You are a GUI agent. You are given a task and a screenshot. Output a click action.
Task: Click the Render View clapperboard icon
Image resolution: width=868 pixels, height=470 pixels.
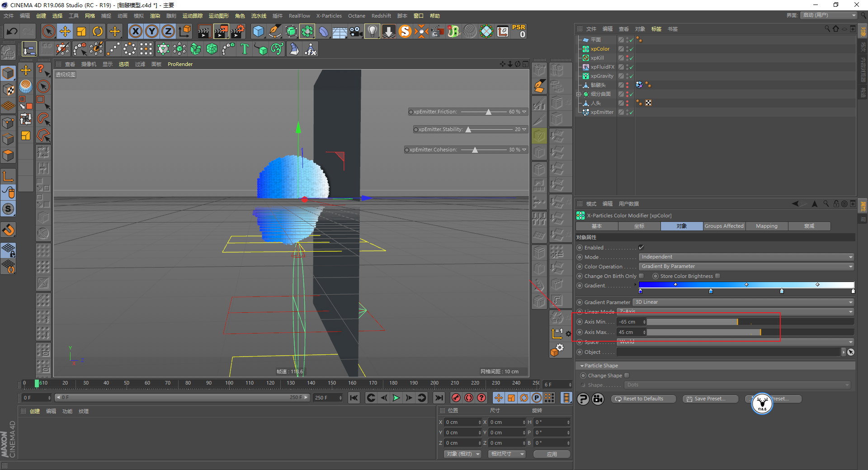coord(204,31)
